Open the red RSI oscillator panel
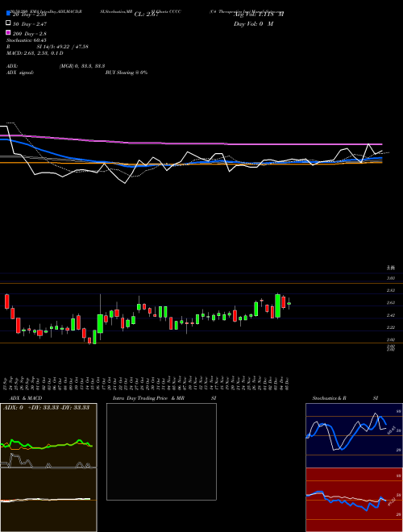403x532 pixels. point(354,500)
